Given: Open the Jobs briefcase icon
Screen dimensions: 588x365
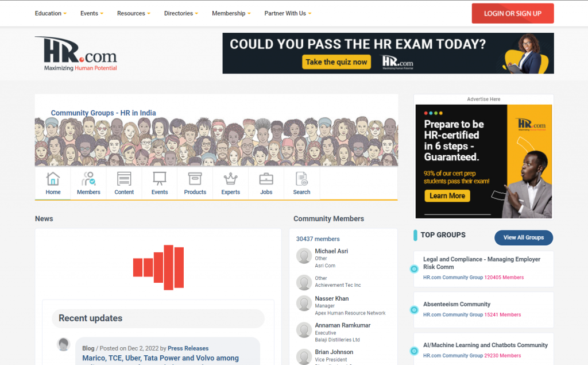Looking at the screenshot, I should pyautogui.click(x=266, y=180).
